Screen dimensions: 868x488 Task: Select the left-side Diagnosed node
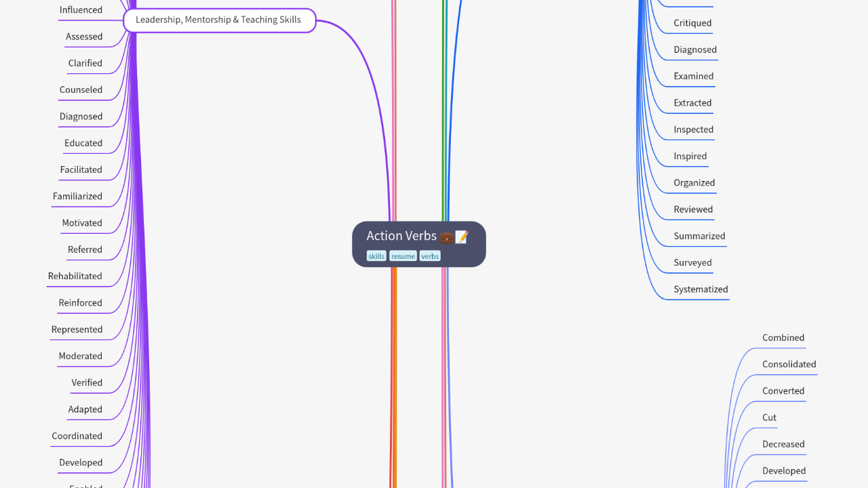pos(81,117)
